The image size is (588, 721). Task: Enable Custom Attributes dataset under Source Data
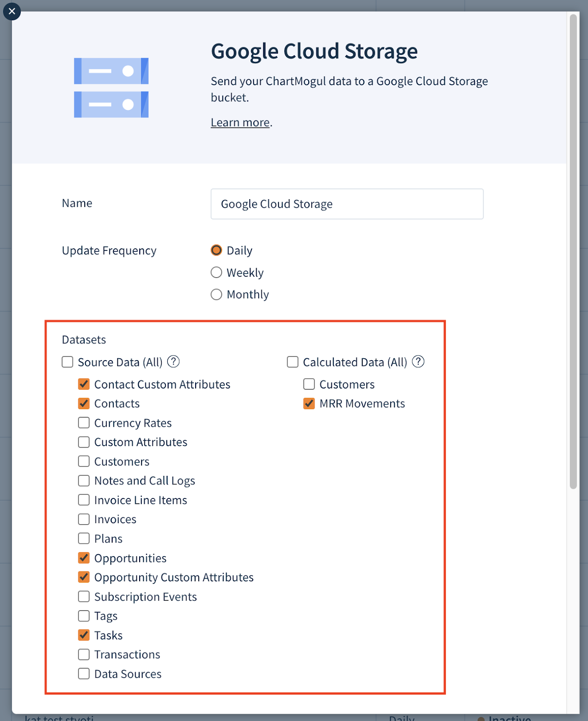(84, 442)
